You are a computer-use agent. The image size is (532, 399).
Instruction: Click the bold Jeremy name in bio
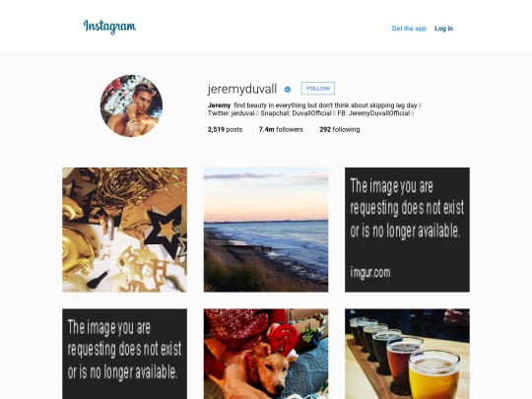click(219, 105)
